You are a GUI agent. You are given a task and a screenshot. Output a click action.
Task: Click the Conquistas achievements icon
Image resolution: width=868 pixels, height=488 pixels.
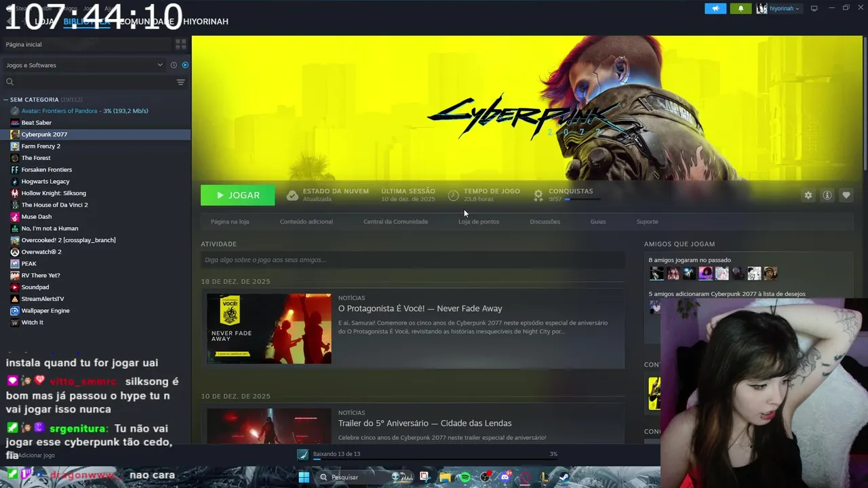(x=538, y=195)
